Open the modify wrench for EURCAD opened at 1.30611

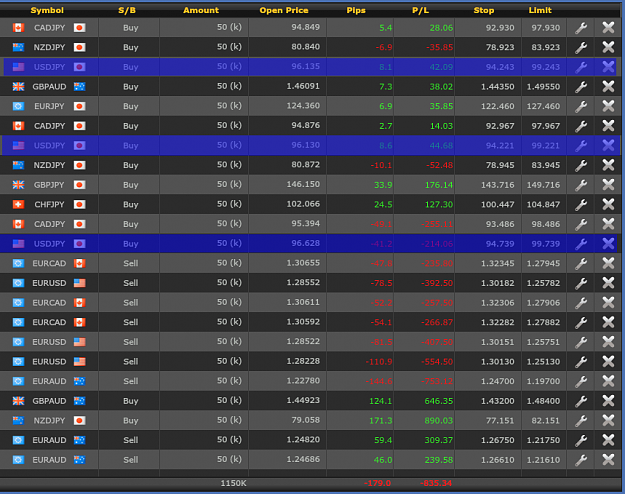pos(581,303)
